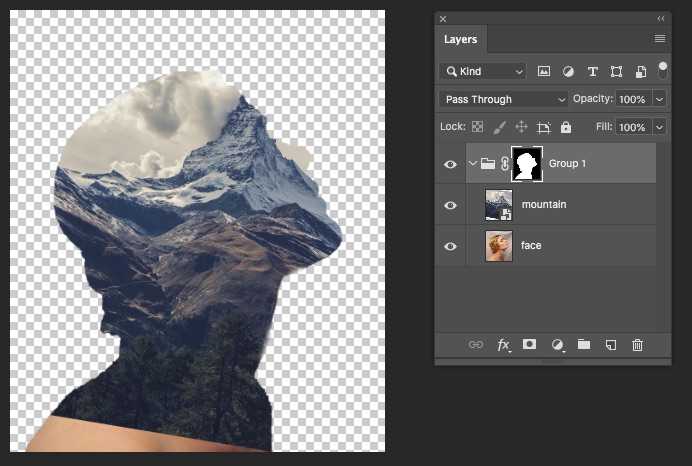Hide the Group 1 layer group

[450, 164]
